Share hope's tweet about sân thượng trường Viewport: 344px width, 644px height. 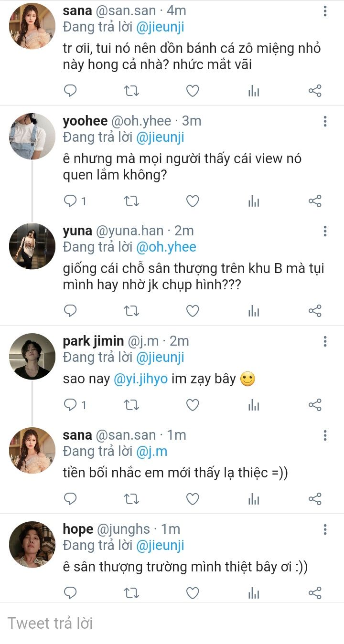(315, 593)
